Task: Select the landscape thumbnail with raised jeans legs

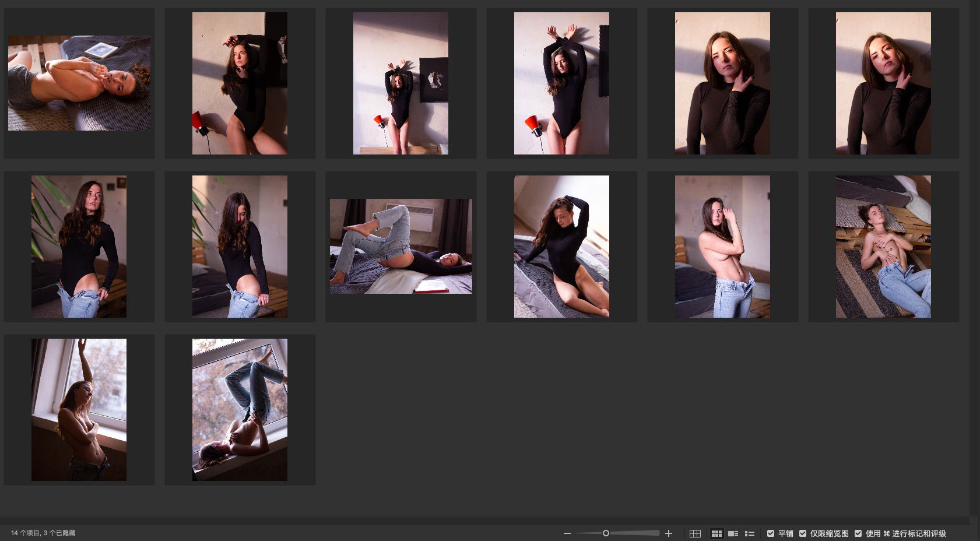Action: (x=401, y=246)
